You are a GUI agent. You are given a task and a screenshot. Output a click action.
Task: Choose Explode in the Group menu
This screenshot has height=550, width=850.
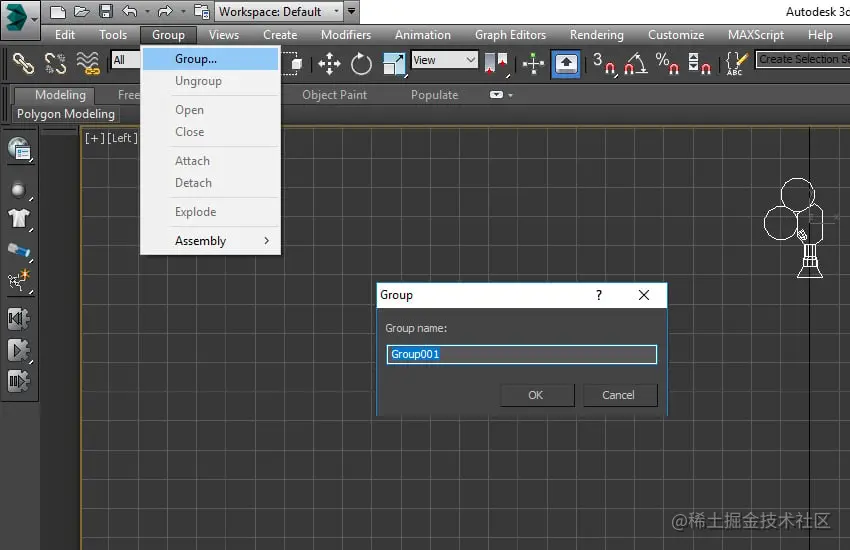(211, 212)
